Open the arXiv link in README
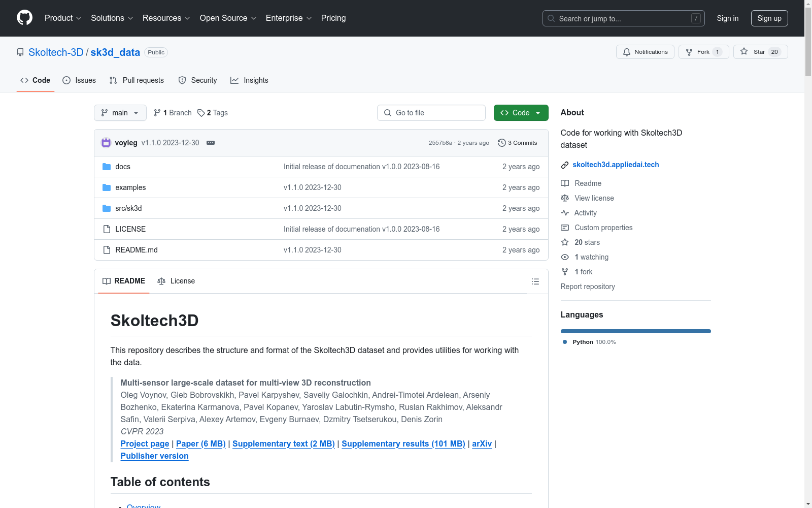 (482, 443)
